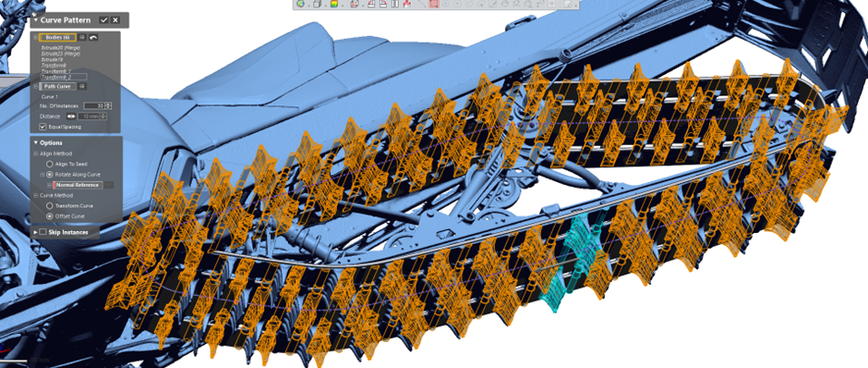Open dropdown arrow next to cube toolbar icon

pyautogui.click(x=325, y=6)
